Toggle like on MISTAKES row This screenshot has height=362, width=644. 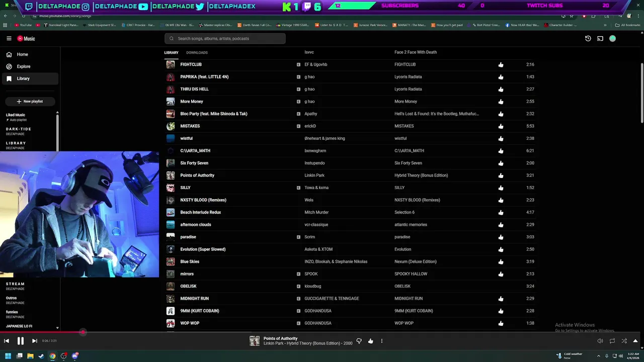coord(501,126)
